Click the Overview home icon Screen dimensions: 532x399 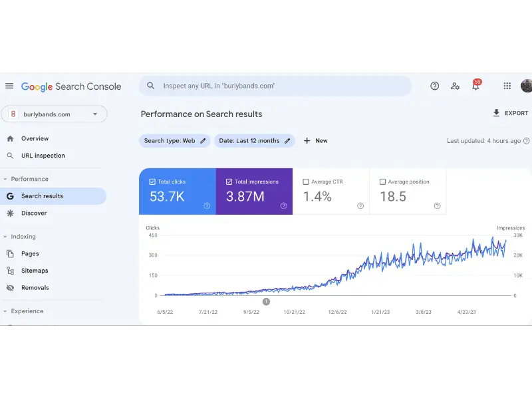click(10, 138)
